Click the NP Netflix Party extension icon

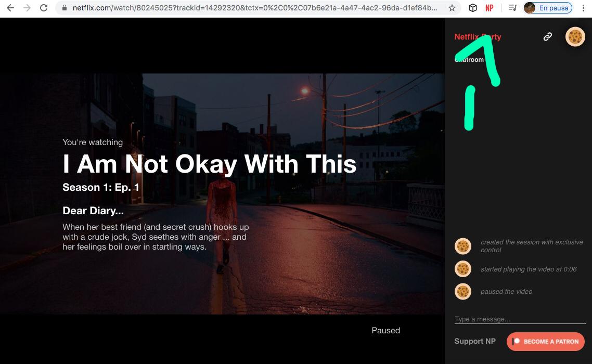click(489, 8)
